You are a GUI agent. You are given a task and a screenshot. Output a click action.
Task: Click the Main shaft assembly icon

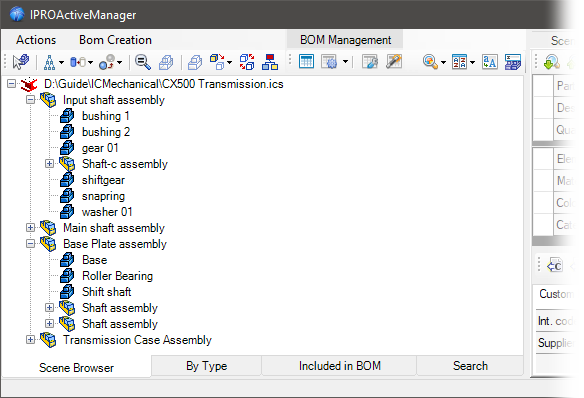coord(48,227)
